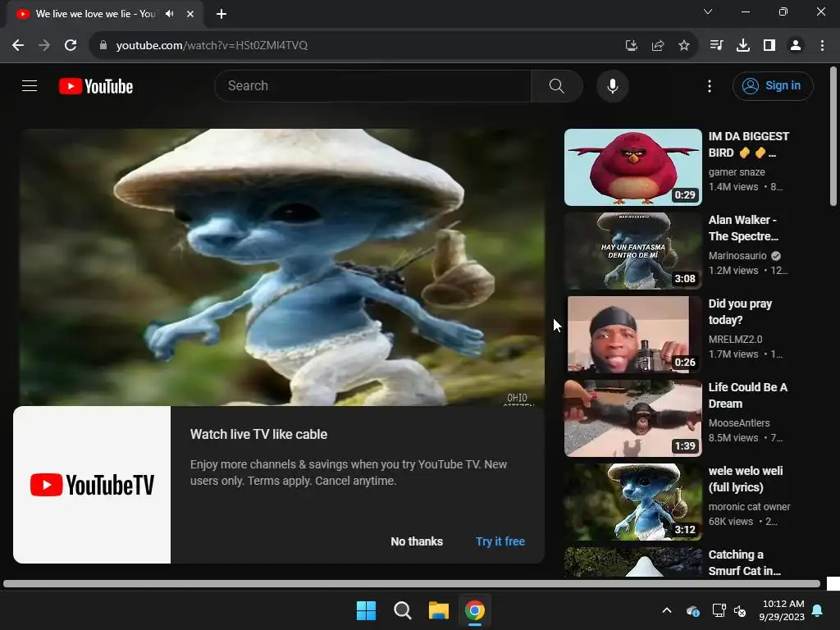Start voice search with microphone icon
The height and width of the screenshot is (630, 840).
point(612,85)
